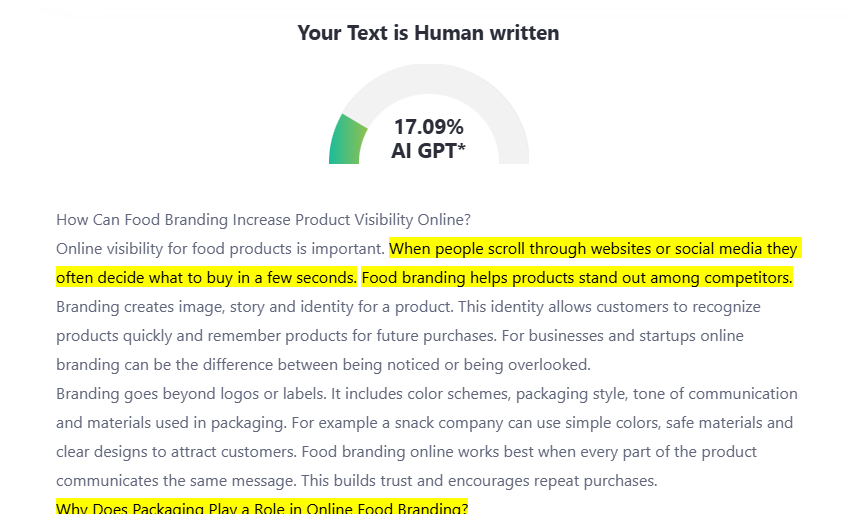Click the sentence "Online visibility for food products is important."
Viewport: 853px width, 514px height.
pos(220,248)
